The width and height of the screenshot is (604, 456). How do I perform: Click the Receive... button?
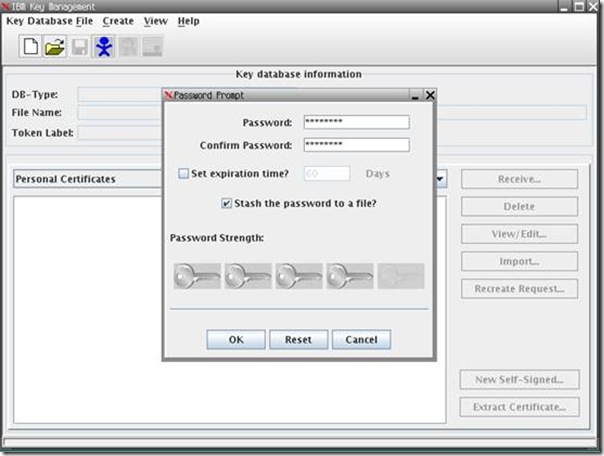[x=519, y=179]
